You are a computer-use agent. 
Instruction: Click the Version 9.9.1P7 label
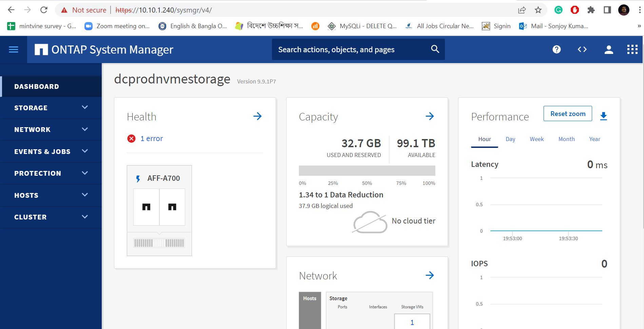point(256,81)
